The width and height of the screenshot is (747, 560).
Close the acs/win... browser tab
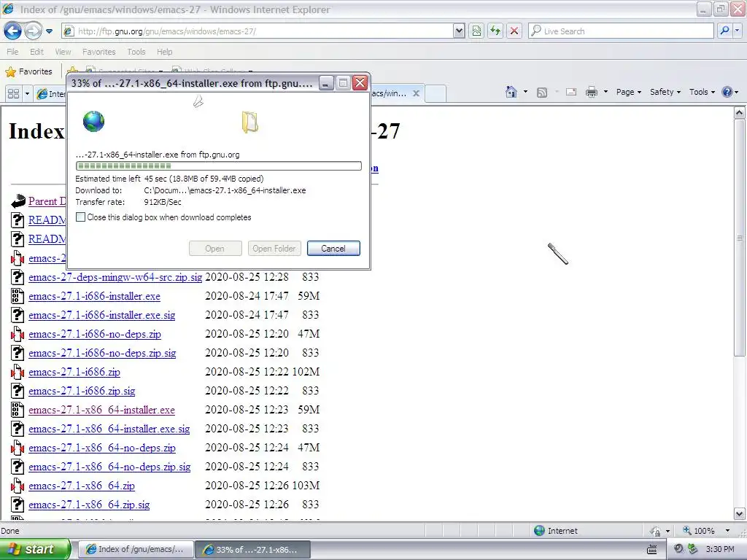[416, 93]
